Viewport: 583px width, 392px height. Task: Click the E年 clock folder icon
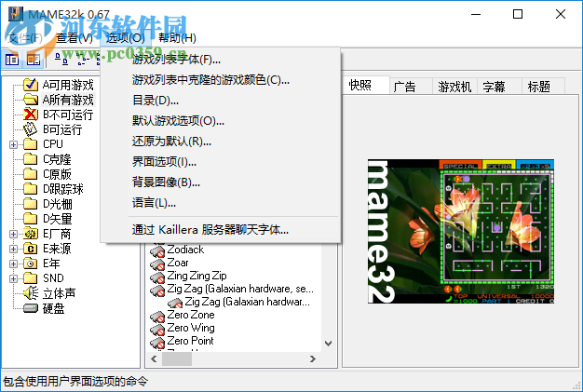coord(31,264)
